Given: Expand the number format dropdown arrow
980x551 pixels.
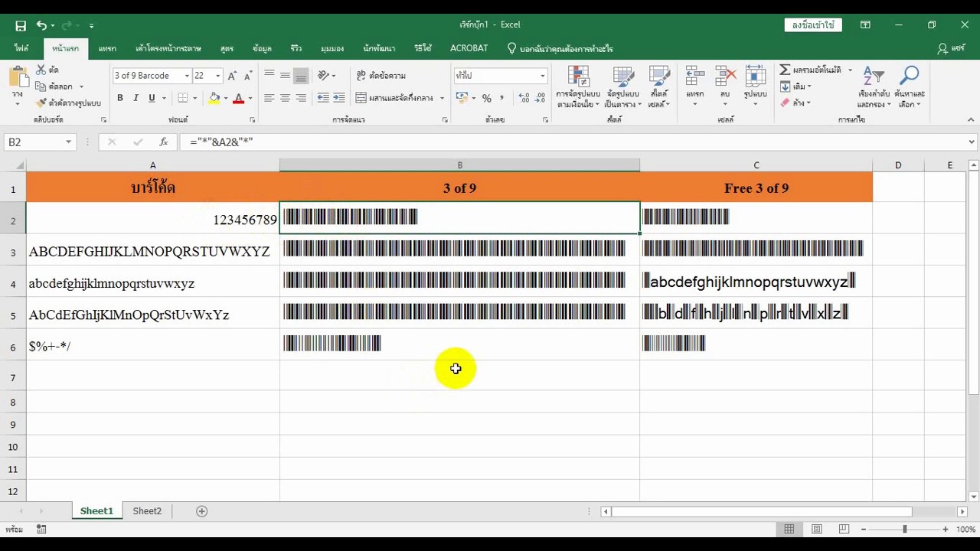Looking at the screenshot, I should (542, 76).
